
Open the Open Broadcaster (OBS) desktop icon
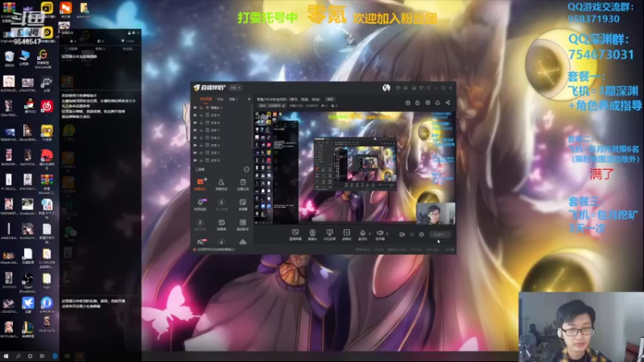coord(28,281)
